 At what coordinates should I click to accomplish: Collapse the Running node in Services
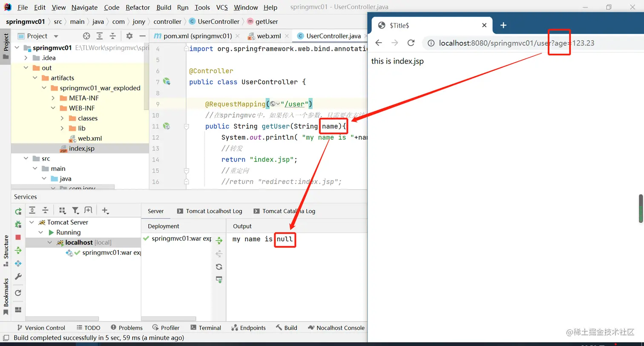[41, 232]
